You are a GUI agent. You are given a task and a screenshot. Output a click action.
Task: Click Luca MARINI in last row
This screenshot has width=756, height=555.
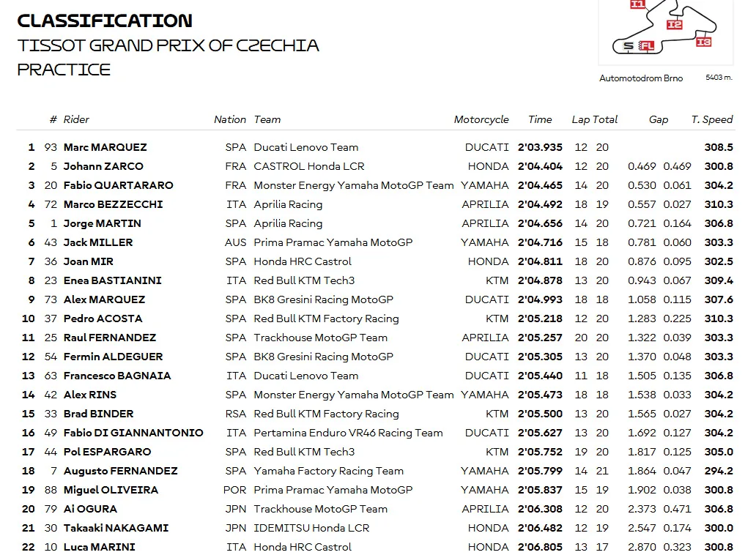(x=100, y=547)
